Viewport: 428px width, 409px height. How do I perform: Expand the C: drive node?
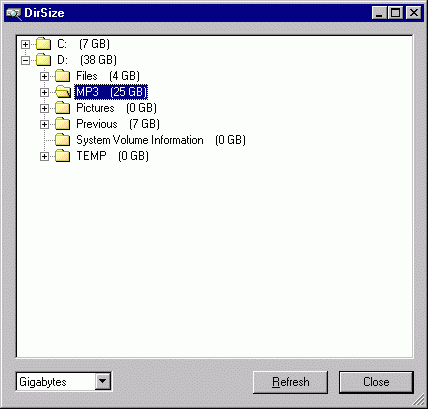point(25,44)
